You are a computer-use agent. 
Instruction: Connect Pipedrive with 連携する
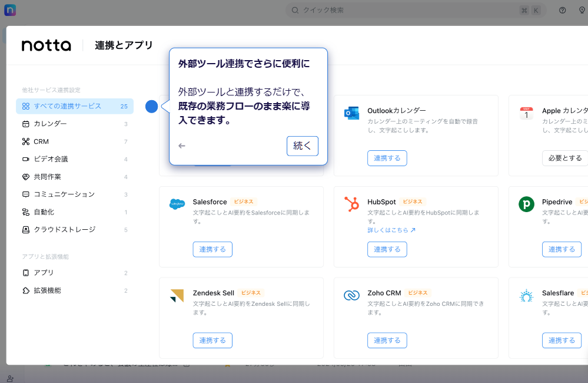tap(562, 249)
